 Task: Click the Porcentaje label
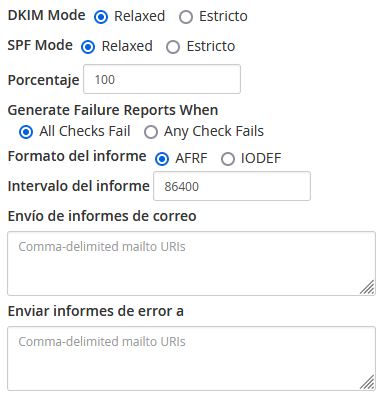tap(44, 80)
